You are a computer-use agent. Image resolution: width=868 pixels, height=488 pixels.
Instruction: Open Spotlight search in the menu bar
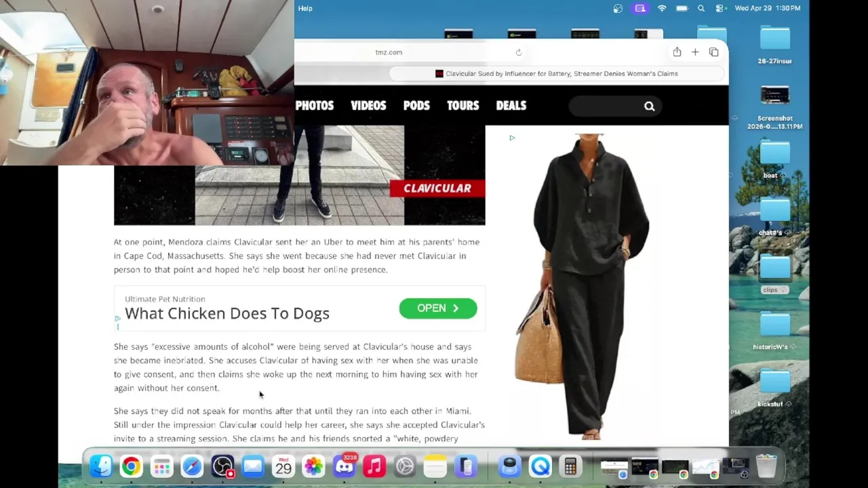click(x=701, y=8)
